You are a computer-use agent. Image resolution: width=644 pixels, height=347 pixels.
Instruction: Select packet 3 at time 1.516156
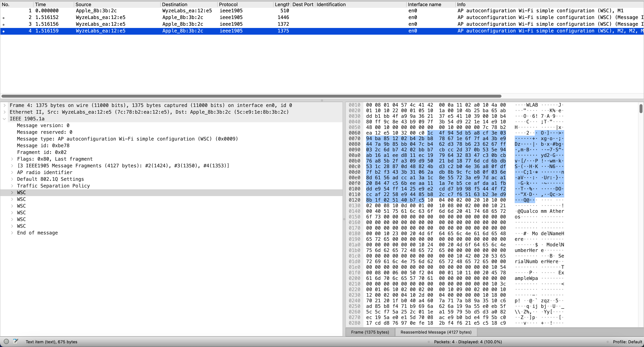coord(322,24)
